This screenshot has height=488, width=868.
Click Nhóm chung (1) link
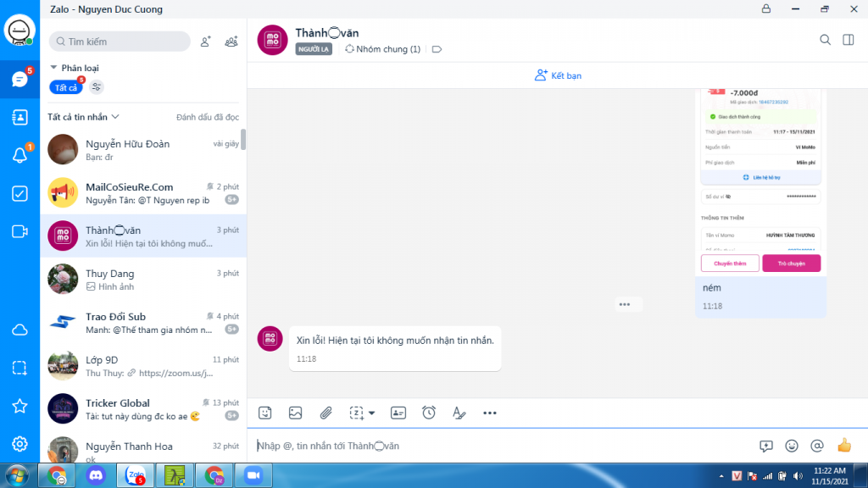click(382, 49)
